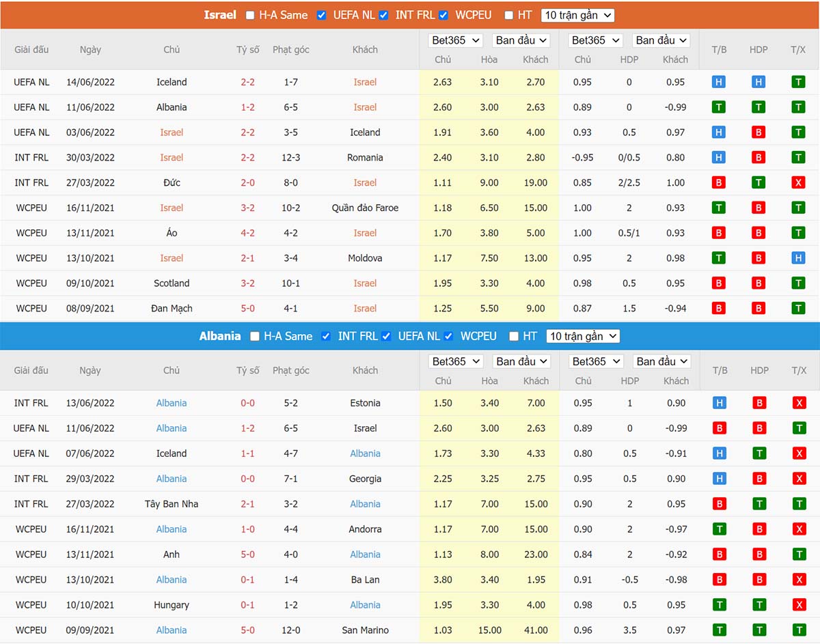Click the 'Tỷ số' column header in the Israel table
The image size is (820, 644).
coord(247,49)
